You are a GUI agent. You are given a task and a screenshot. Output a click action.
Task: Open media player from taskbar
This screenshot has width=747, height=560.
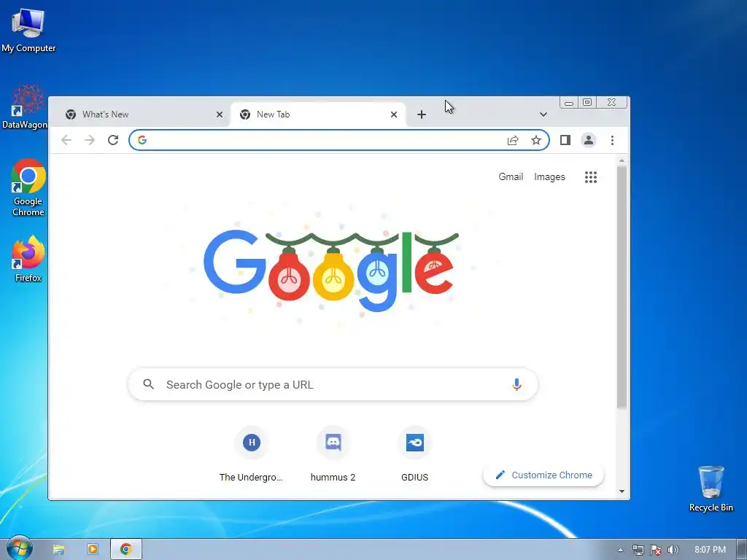pos(93,550)
